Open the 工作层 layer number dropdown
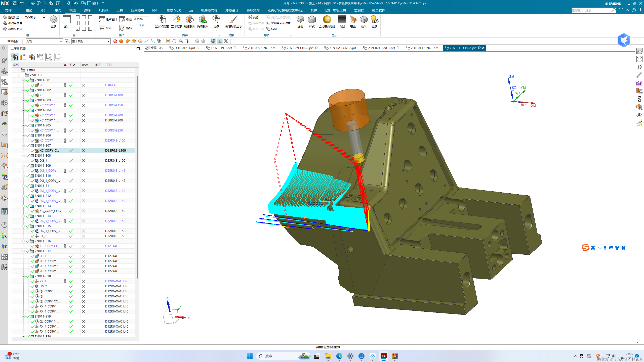The image size is (644, 362). coord(44,18)
